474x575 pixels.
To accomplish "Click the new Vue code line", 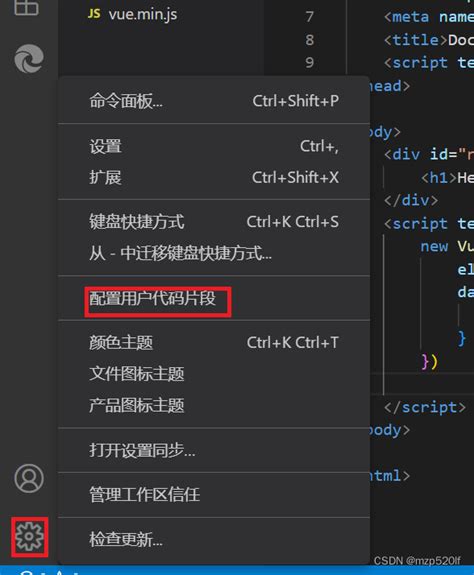I will 447,246.
